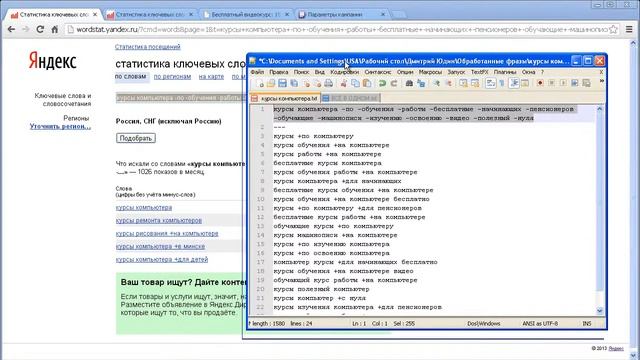
Task: Open Chrome menu hamburger icon
Action: [x=629, y=29]
